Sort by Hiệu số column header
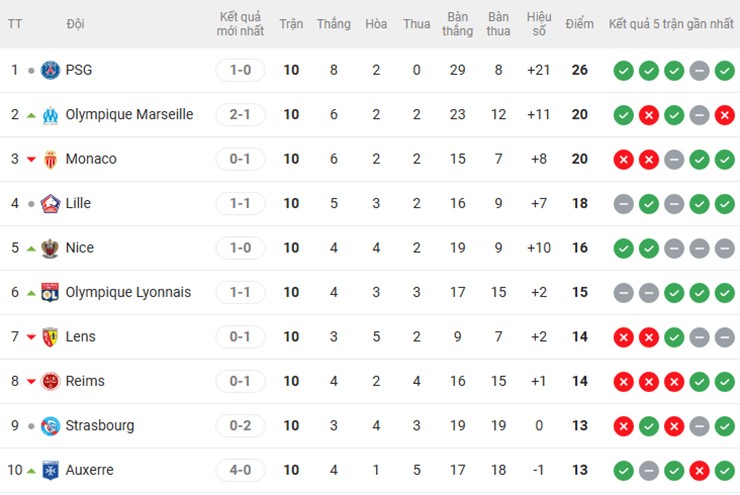 point(539,24)
